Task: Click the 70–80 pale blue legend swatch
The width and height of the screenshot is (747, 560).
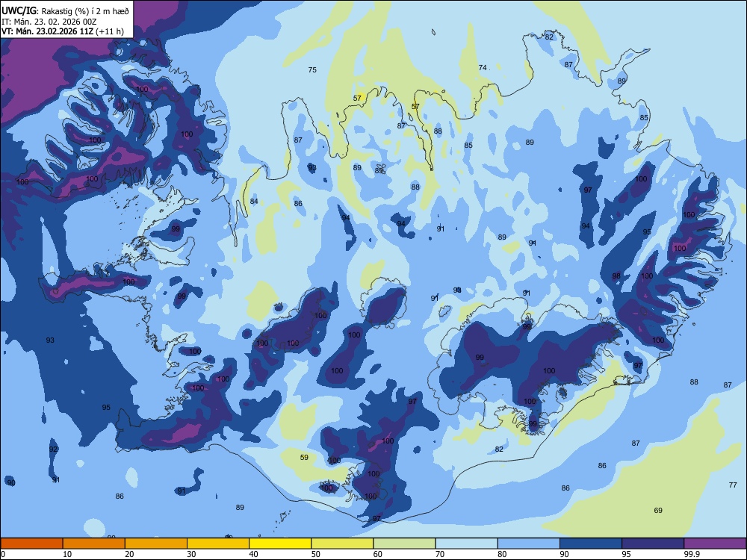Action: [466, 544]
